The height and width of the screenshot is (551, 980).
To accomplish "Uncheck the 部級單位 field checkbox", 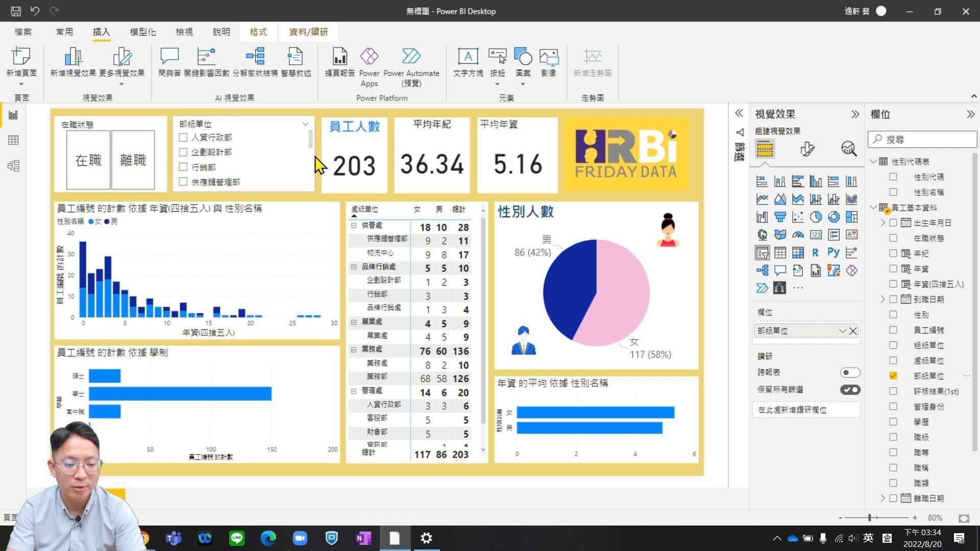I will tap(893, 375).
